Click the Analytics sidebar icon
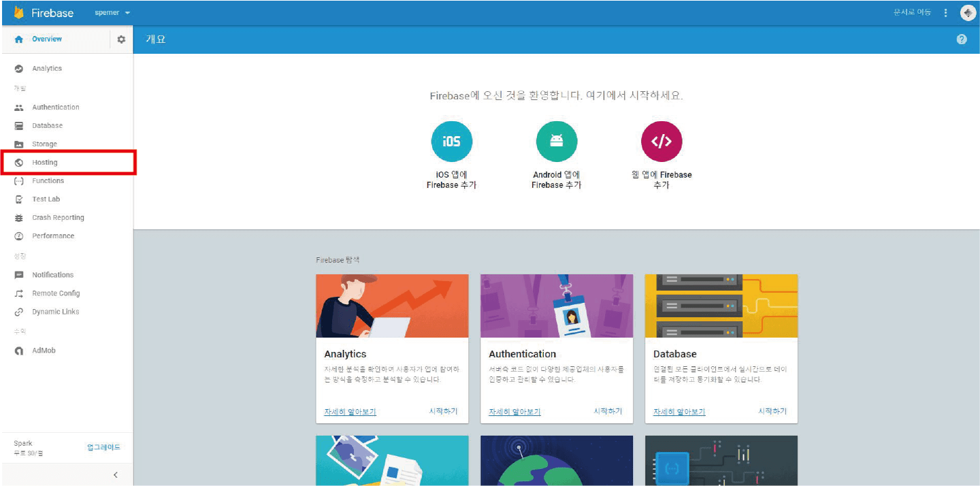The height and width of the screenshot is (486, 980). coord(19,69)
